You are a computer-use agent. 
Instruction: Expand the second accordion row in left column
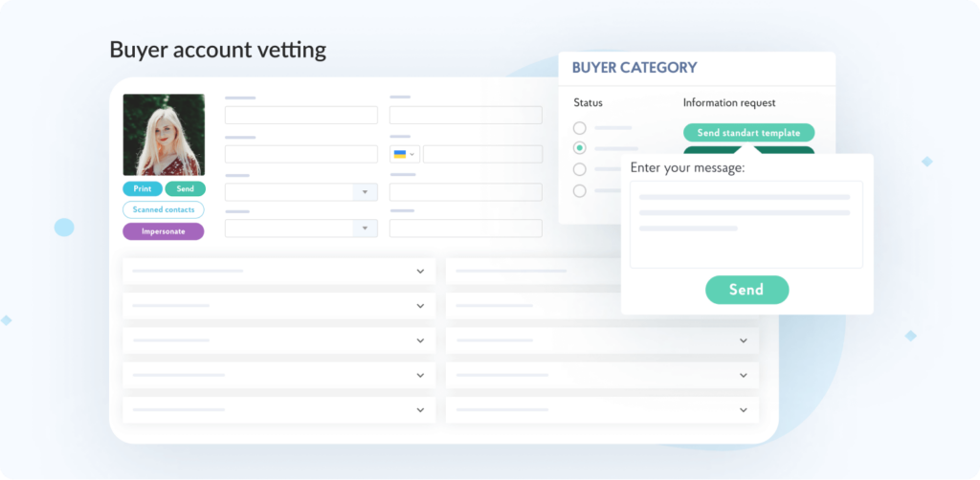(x=278, y=306)
